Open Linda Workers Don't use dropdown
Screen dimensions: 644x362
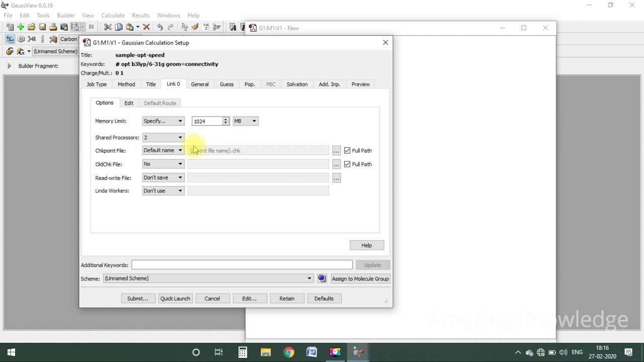pyautogui.click(x=164, y=191)
